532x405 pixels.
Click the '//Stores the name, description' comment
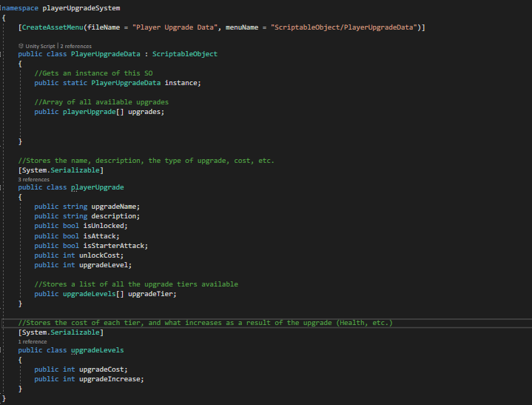pyautogui.click(x=147, y=161)
